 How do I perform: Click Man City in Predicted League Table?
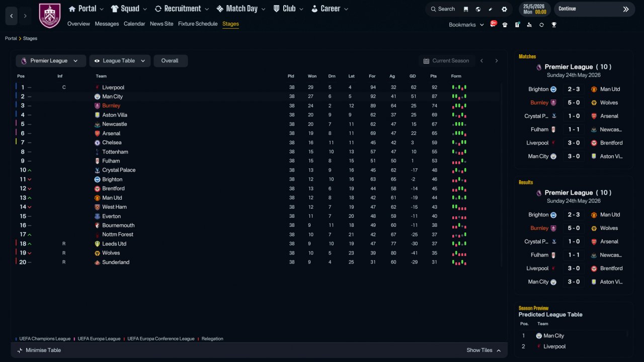pos(553,336)
